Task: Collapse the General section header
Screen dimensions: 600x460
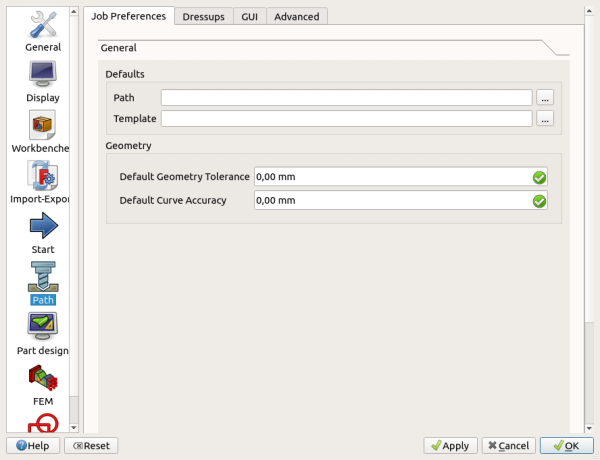Action: tap(334, 48)
